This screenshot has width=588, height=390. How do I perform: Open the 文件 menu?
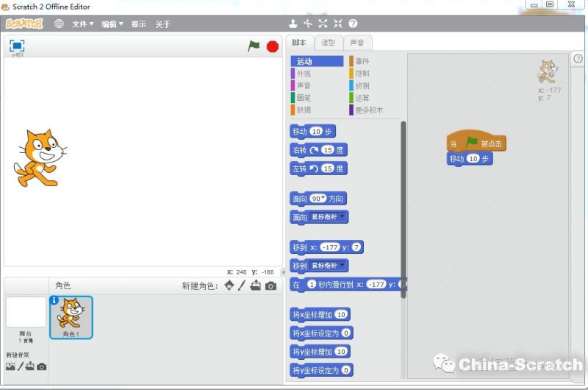pyautogui.click(x=82, y=24)
